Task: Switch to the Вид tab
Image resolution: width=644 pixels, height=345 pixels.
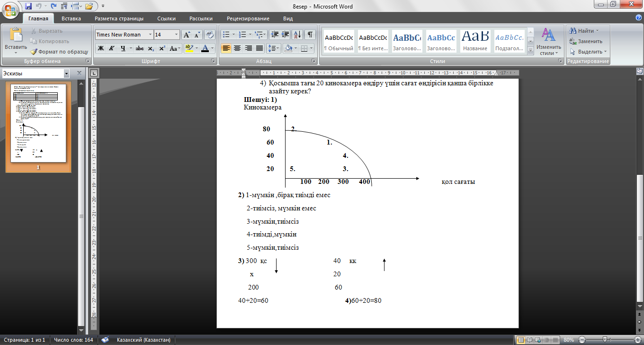Action: pyautogui.click(x=288, y=18)
